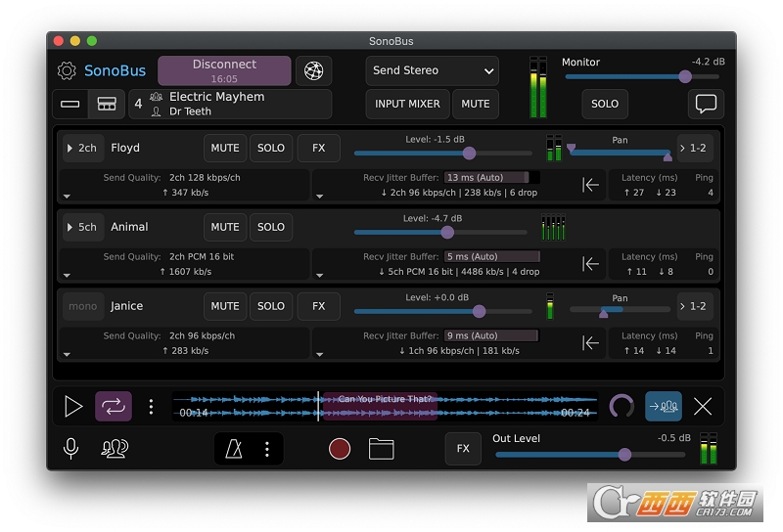
Task: Toggle the loop playback button
Action: (x=114, y=406)
